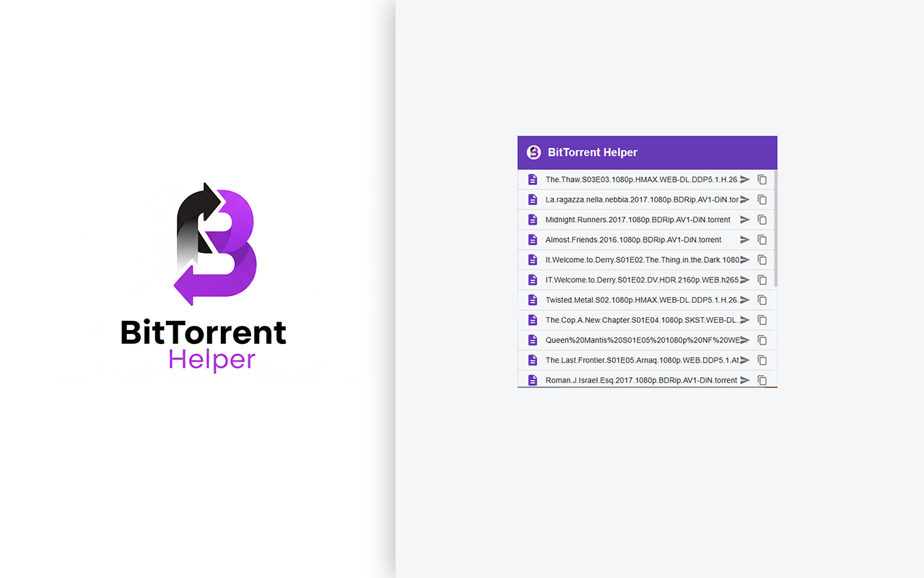This screenshot has width=924, height=578.
Task: Click file icon beside It.Welcome.to.Derry Thing.in.the.Dark
Action: (533, 260)
